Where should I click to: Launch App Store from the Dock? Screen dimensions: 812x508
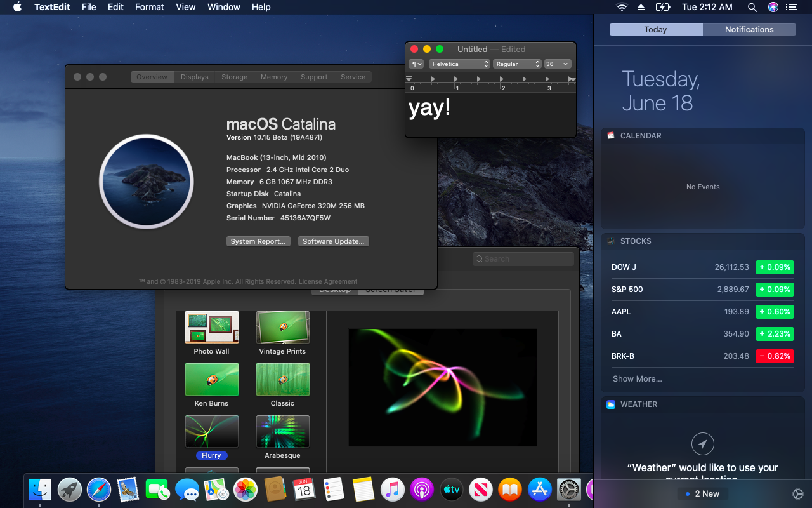coord(540,490)
